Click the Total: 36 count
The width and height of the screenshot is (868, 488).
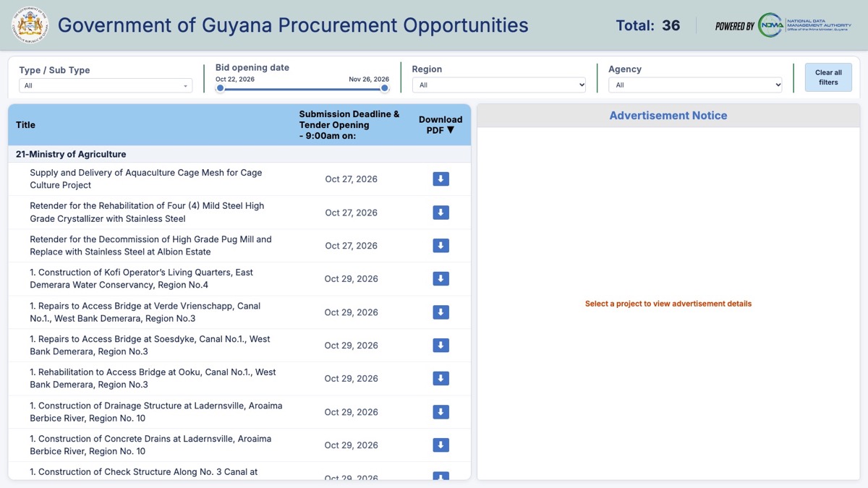[648, 25]
